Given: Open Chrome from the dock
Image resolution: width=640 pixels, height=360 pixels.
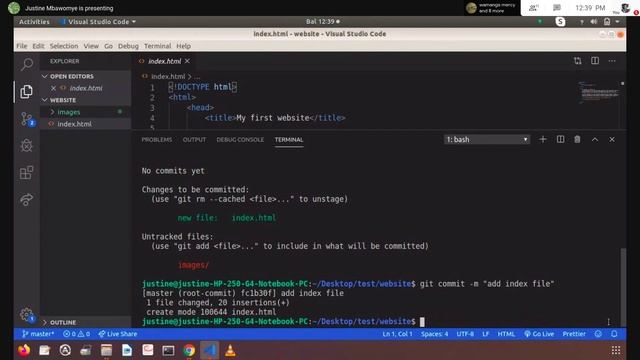Looking at the screenshot, I should [189, 350].
